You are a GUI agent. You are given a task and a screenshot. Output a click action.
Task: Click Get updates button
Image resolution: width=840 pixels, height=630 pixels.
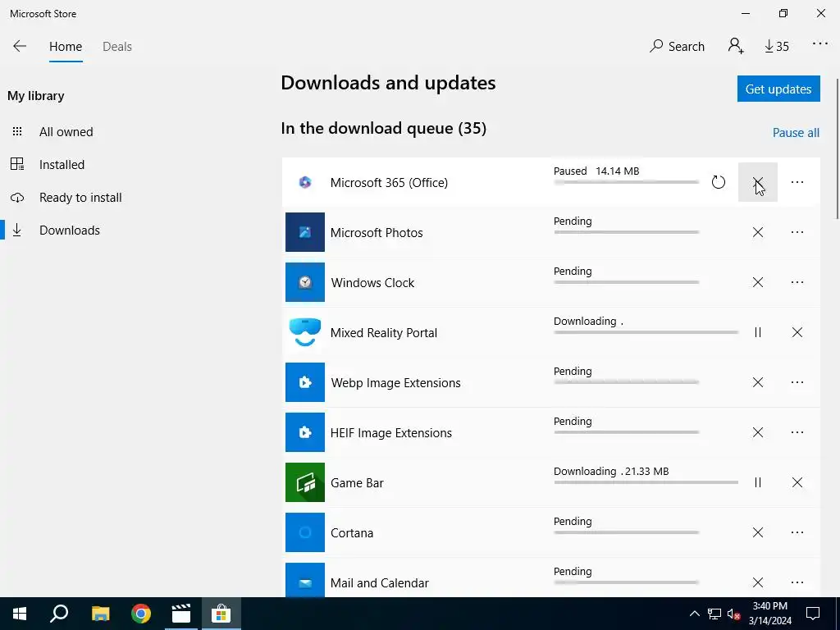[778, 89]
